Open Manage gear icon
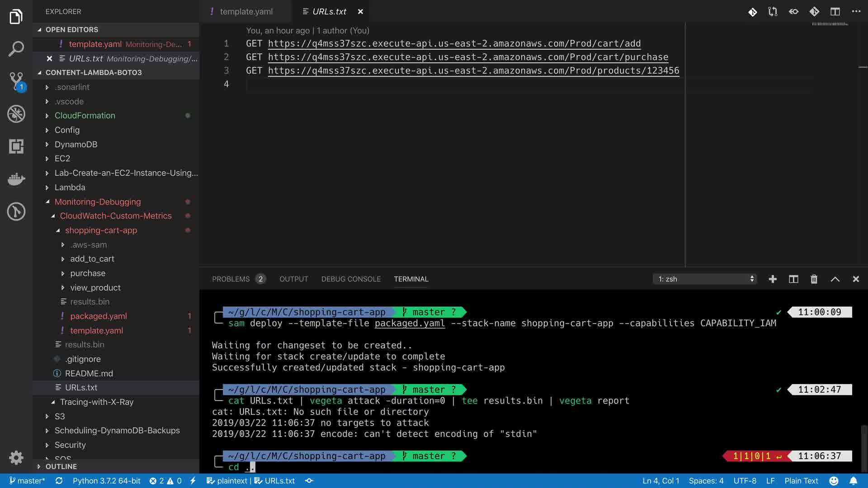The height and width of the screenshot is (488, 868). 16,458
